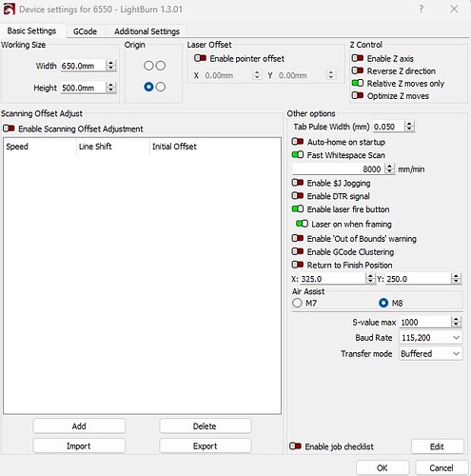Adjust laser offset Y stepper
This screenshot has height=476, width=471.
pyautogui.click(x=331, y=75)
